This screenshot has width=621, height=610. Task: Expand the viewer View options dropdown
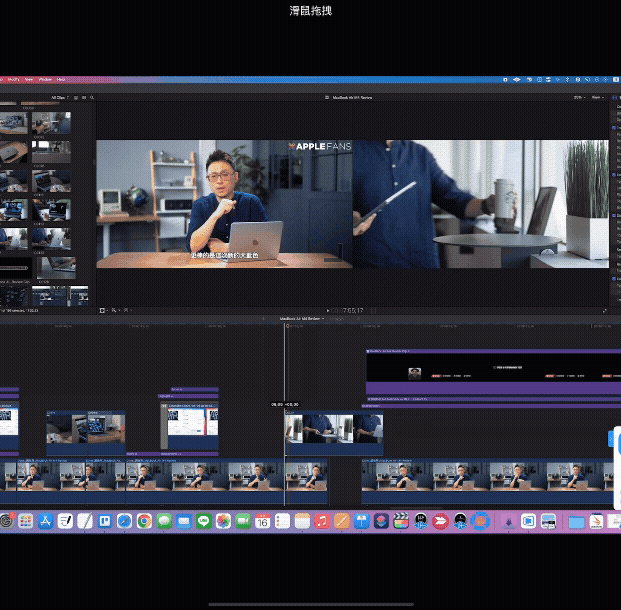pyautogui.click(x=598, y=98)
